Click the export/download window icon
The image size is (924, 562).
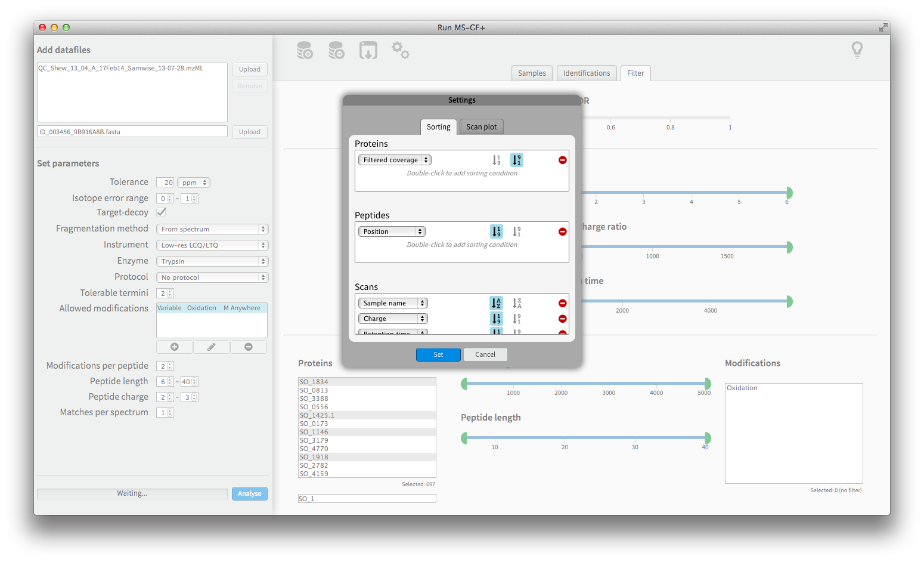pyautogui.click(x=368, y=50)
